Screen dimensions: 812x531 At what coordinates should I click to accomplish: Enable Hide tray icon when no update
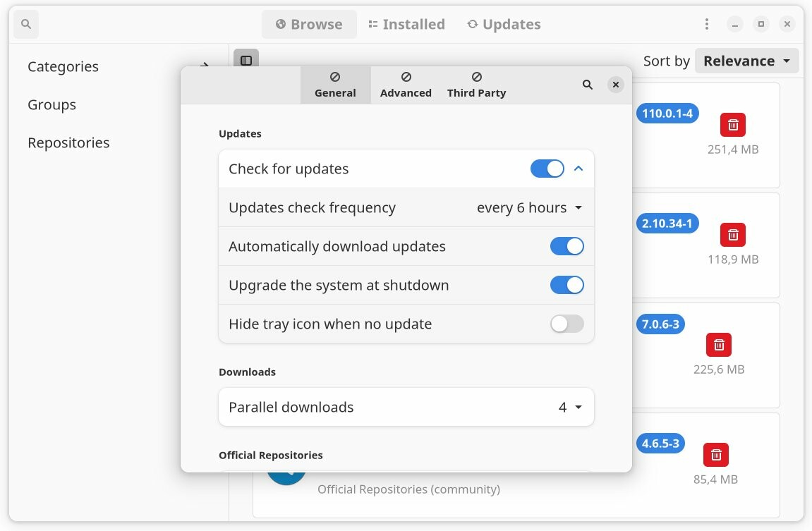click(566, 324)
